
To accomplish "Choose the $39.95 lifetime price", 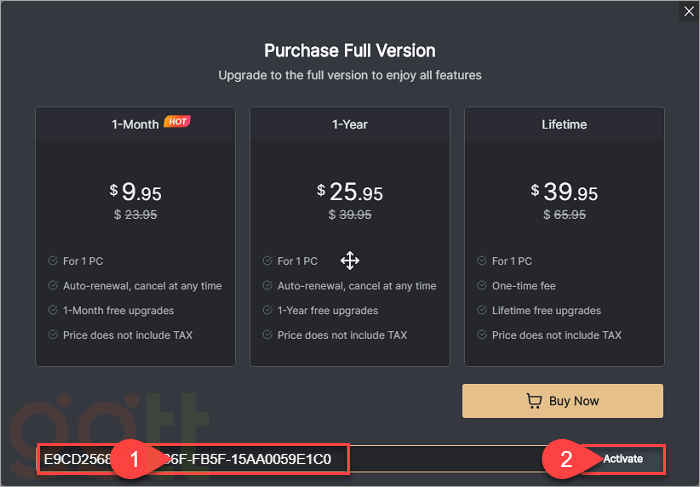I will (564, 192).
